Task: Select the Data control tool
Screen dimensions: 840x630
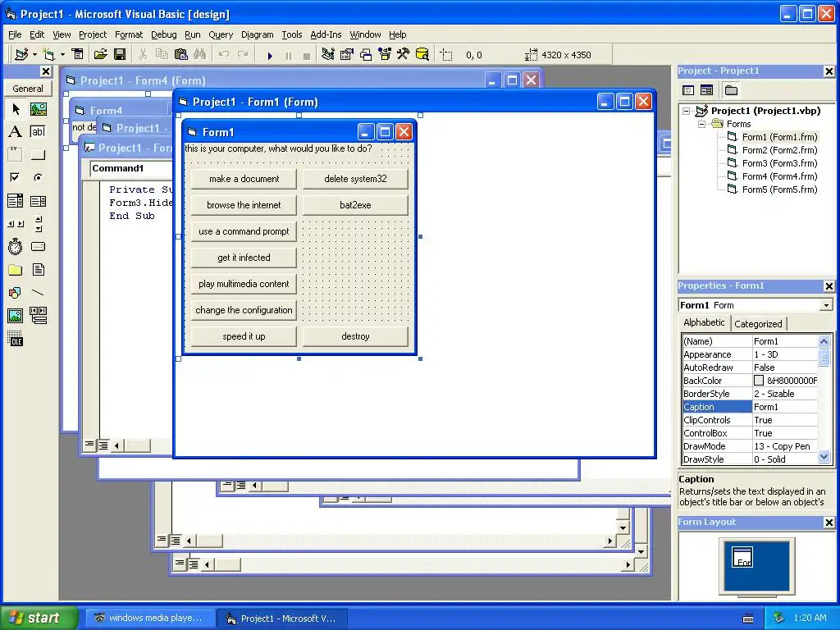Action: [x=38, y=316]
